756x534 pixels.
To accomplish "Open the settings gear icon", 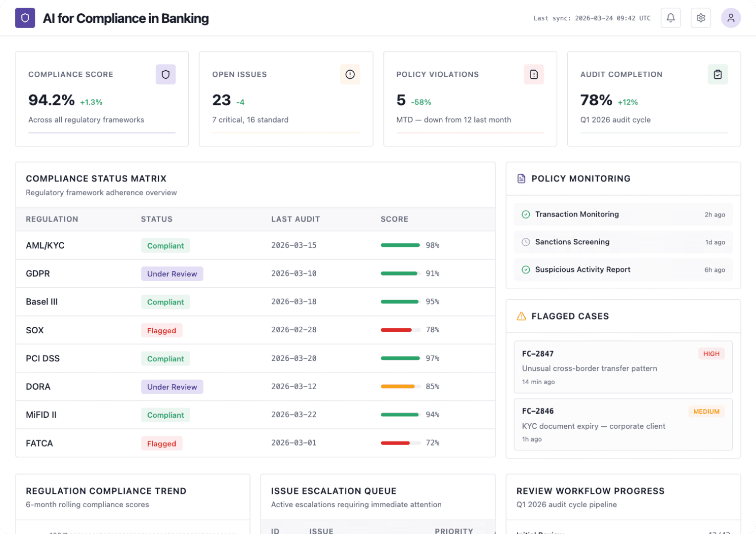I will [701, 18].
